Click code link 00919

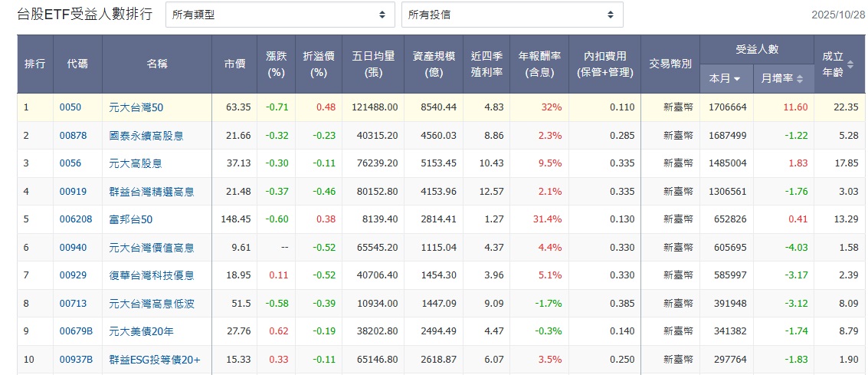pyautogui.click(x=73, y=192)
